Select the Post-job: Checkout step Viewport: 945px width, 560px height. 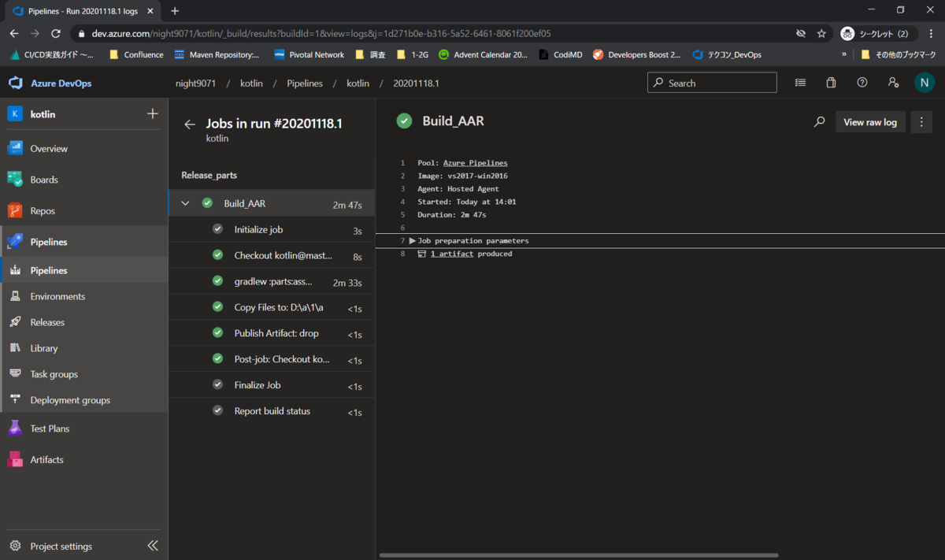pos(272,359)
